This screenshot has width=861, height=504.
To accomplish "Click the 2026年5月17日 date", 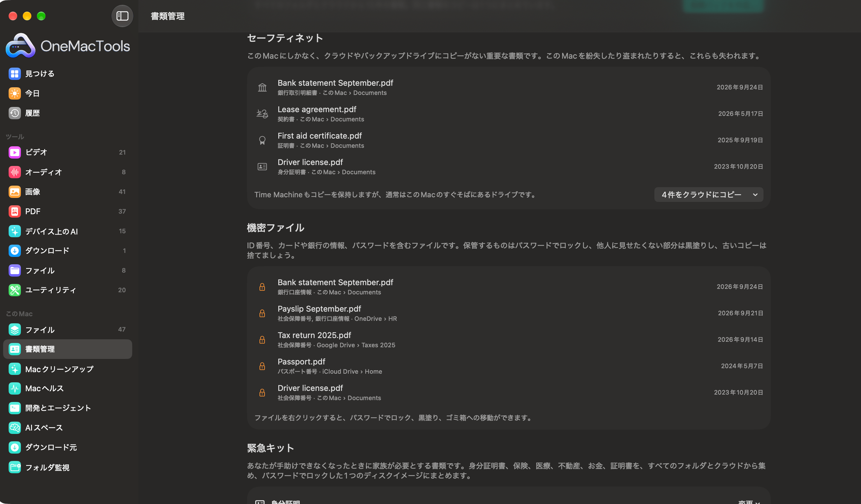I will point(740,114).
